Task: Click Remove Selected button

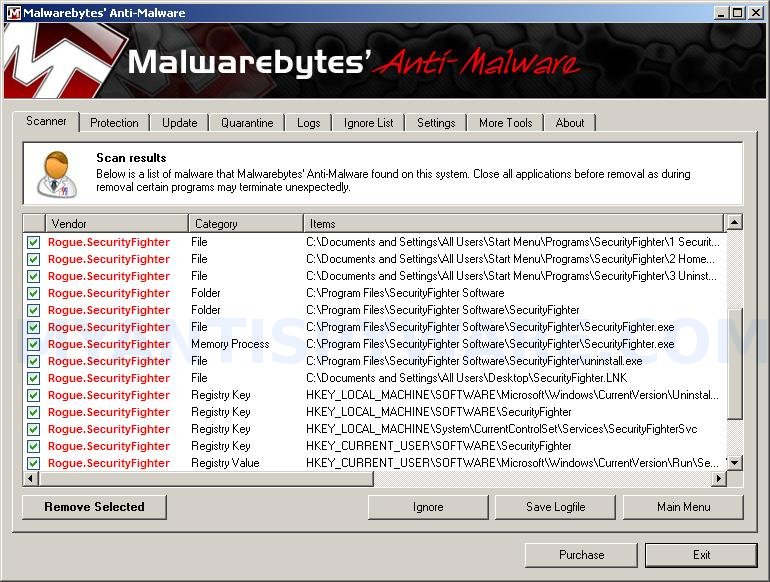Action: 94,507
